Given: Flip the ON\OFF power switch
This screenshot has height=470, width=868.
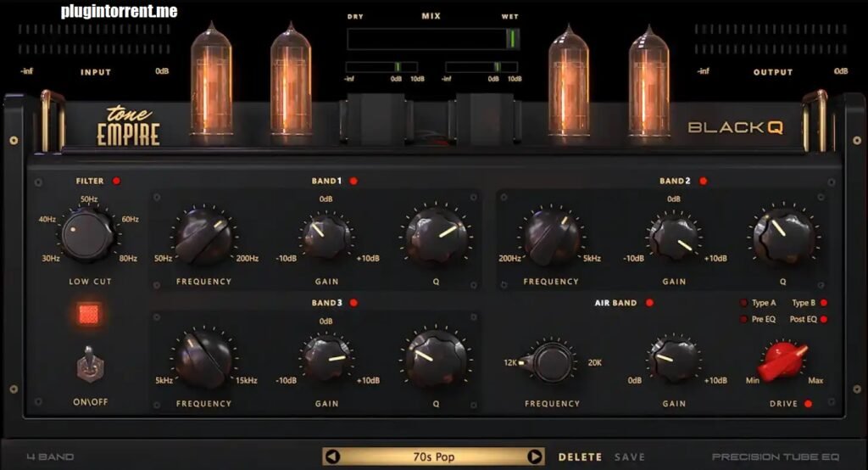Looking at the screenshot, I should (89, 364).
